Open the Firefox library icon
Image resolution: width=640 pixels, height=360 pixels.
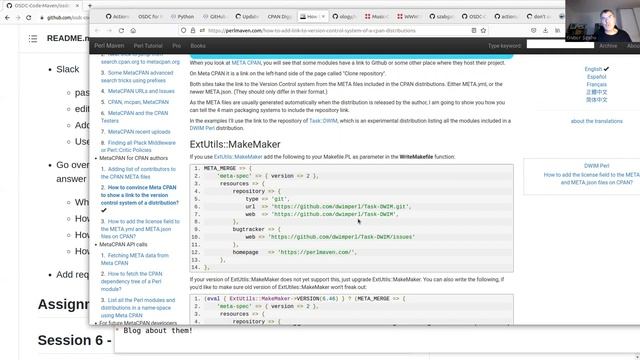point(557,31)
